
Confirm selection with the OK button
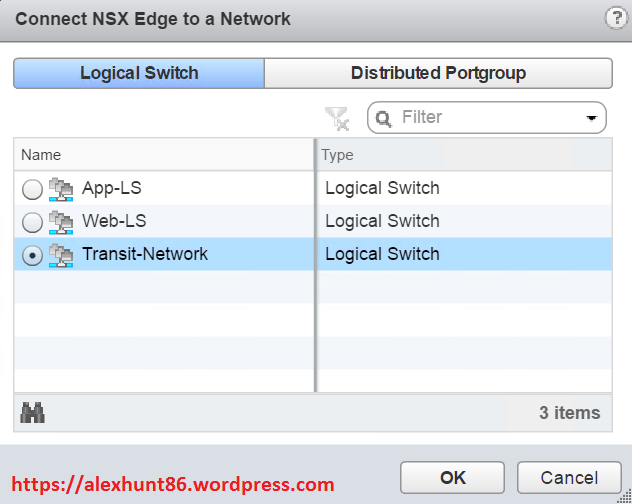(452, 478)
